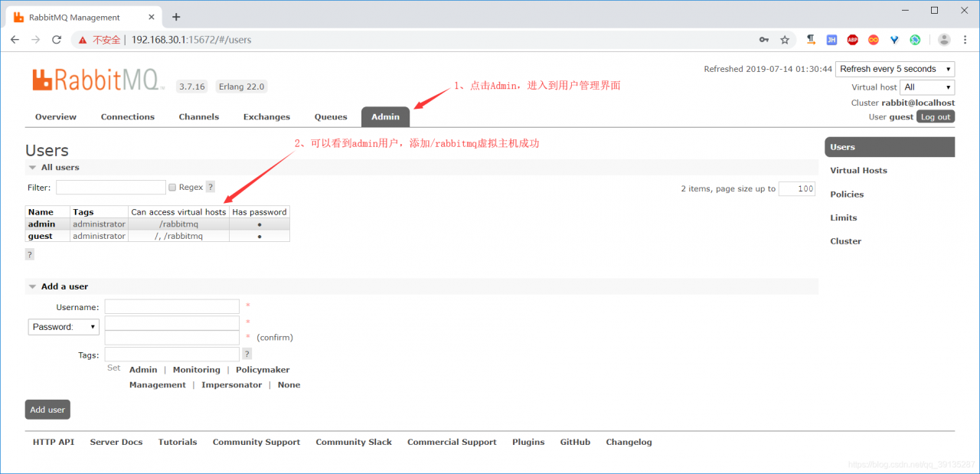Open the HTTP API footer link
The image size is (980, 474).
54,443
